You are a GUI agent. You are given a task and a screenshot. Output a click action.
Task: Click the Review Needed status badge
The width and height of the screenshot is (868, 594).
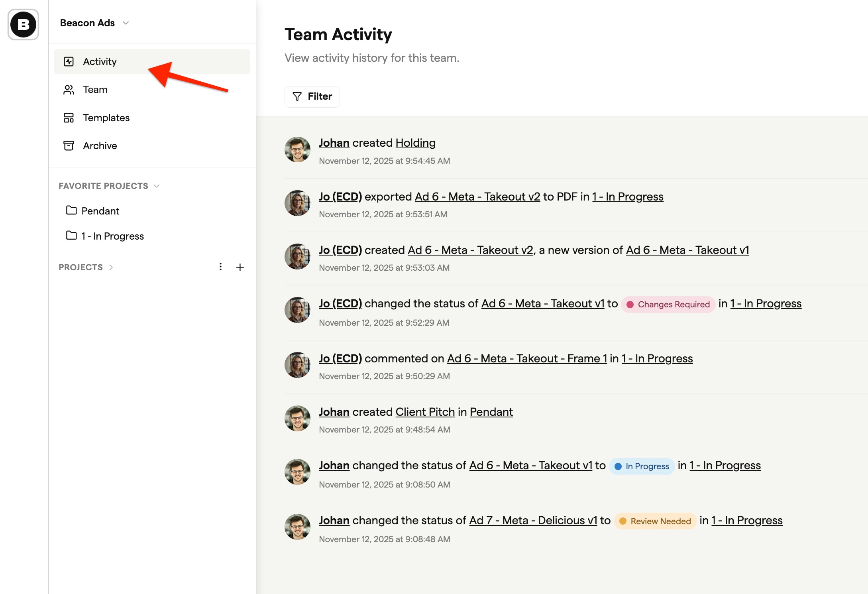click(x=655, y=521)
